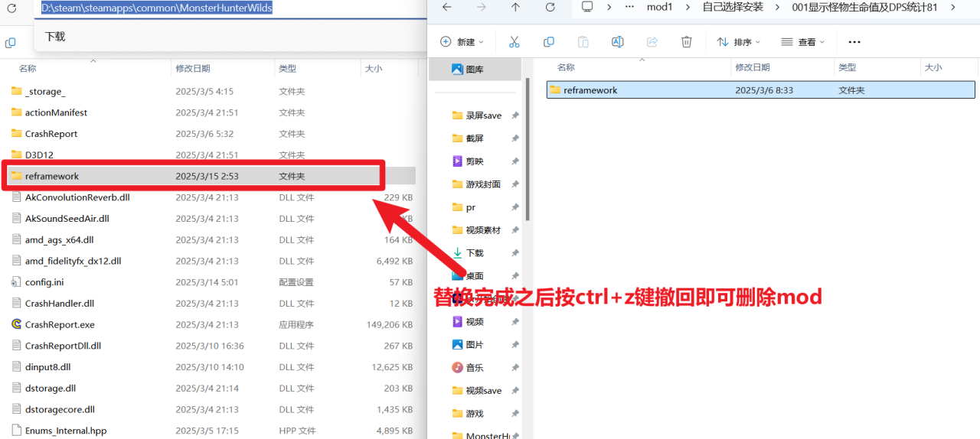The image size is (980, 439).
Task: Go forward in the right Explorer window
Action: [x=482, y=7]
